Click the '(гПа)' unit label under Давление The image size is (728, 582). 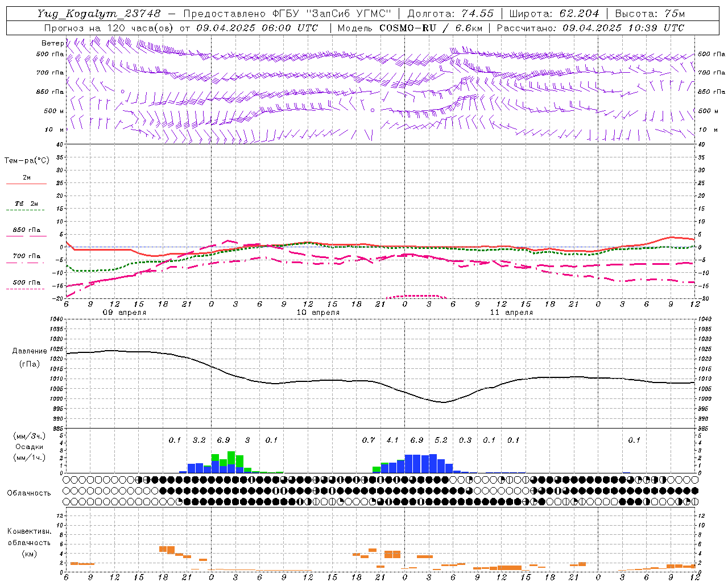click(30, 364)
